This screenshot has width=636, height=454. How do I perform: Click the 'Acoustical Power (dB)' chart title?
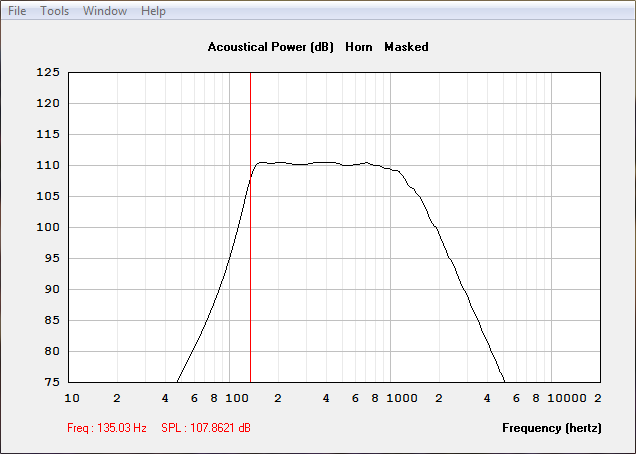tap(271, 47)
